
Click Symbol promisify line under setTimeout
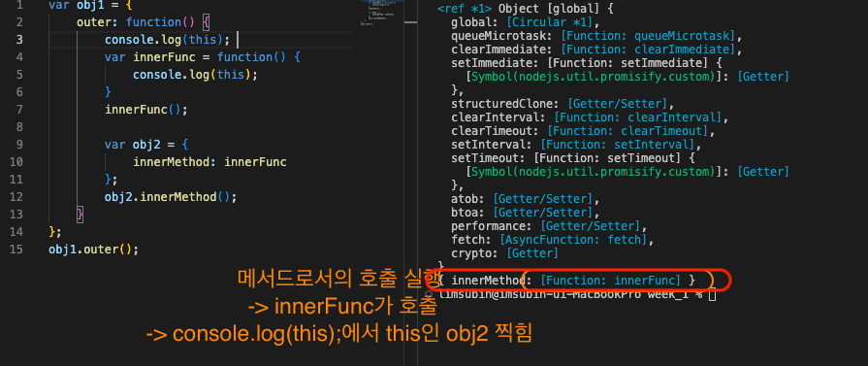(627, 172)
